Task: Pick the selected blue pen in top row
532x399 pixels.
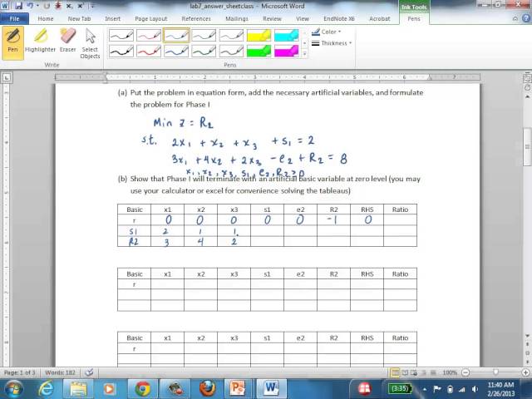Action: (176, 35)
